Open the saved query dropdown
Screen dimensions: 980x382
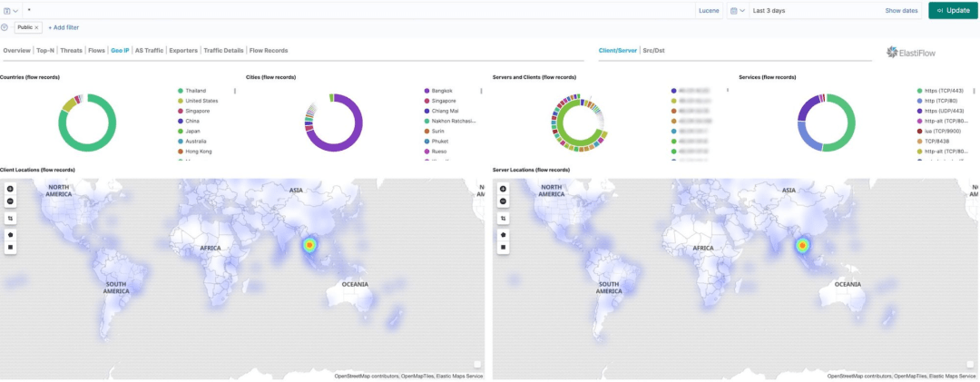coord(11,10)
